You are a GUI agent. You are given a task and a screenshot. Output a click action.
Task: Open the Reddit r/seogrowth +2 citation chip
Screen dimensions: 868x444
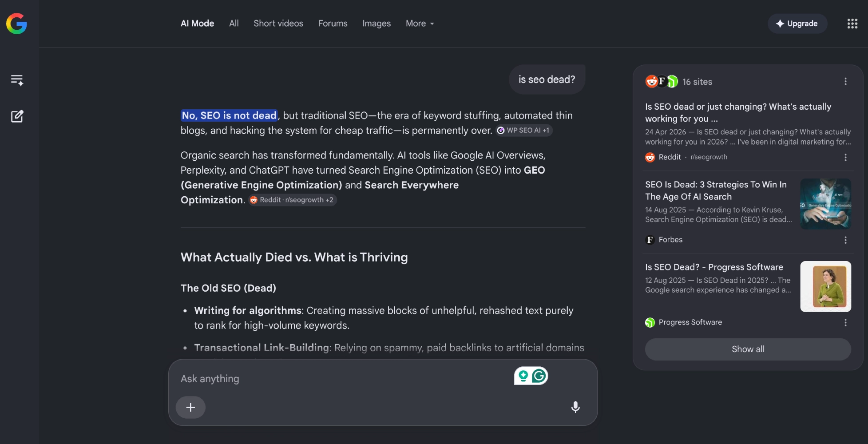coord(292,200)
